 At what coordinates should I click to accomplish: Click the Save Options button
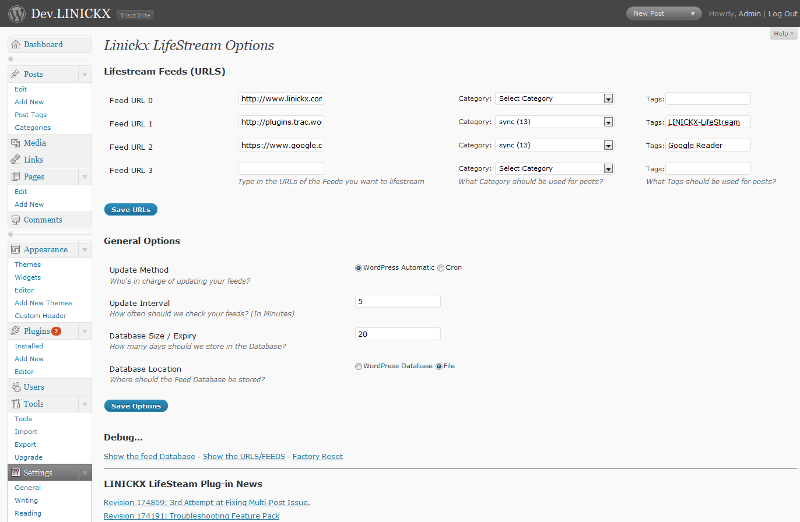click(136, 406)
